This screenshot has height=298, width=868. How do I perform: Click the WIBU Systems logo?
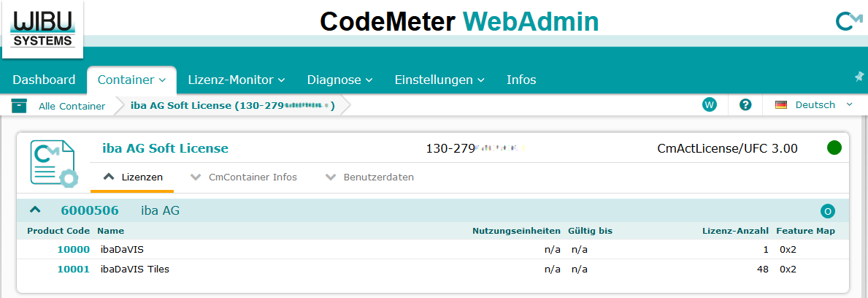(x=42, y=29)
